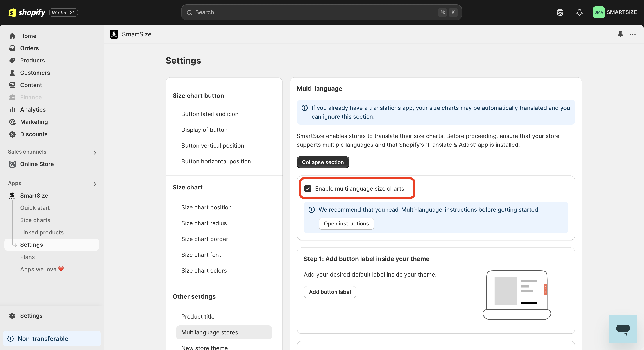Click the info icon in translations banner
This screenshot has width=644, height=350.
pyautogui.click(x=304, y=108)
